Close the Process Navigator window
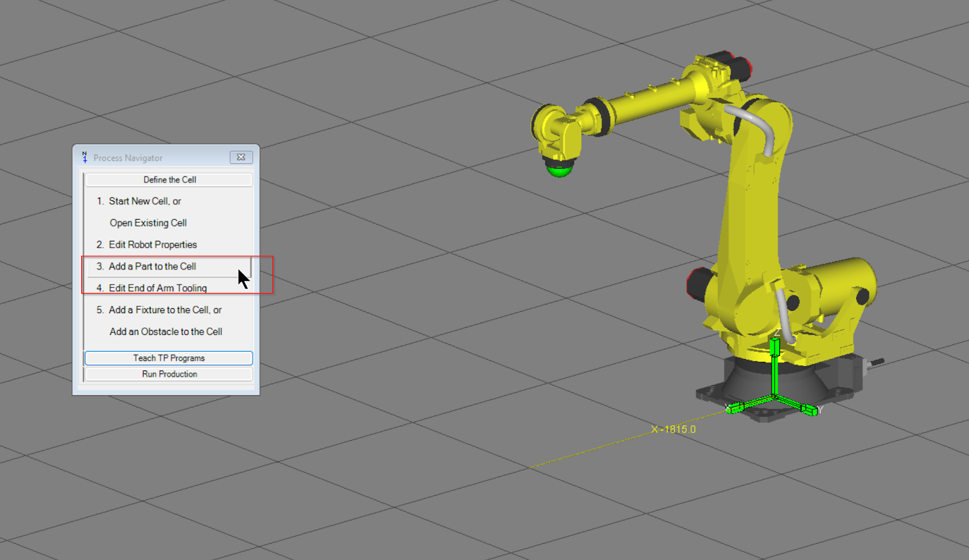The image size is (969, 560). (241, 157)
